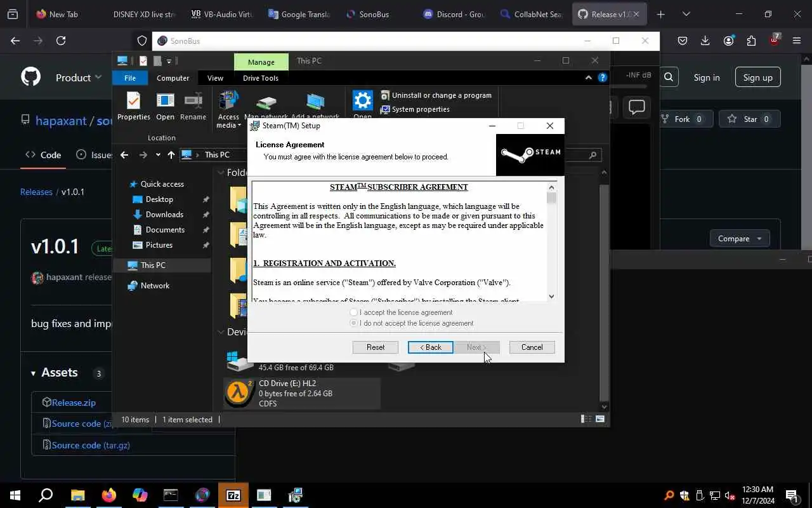Click the license text scrollbar thumb
The height and width of the screenshot is (508, 812).
click(x=551, y=198)
